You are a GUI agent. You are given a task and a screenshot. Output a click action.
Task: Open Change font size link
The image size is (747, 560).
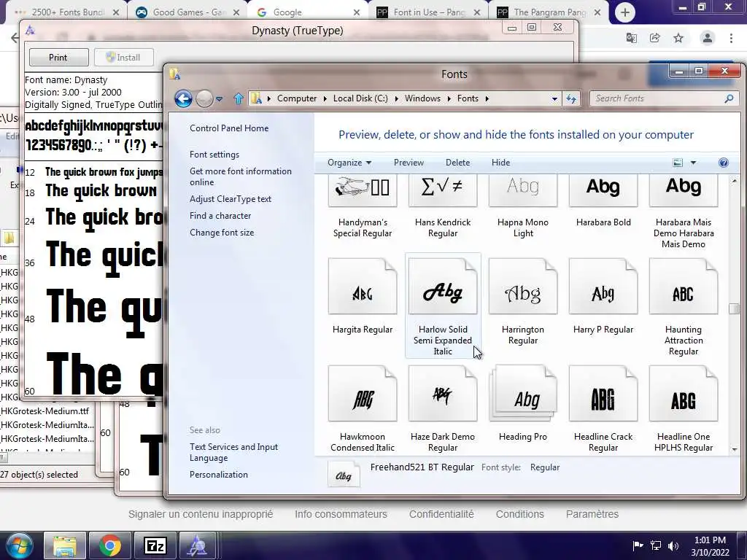tap(222, 233)
